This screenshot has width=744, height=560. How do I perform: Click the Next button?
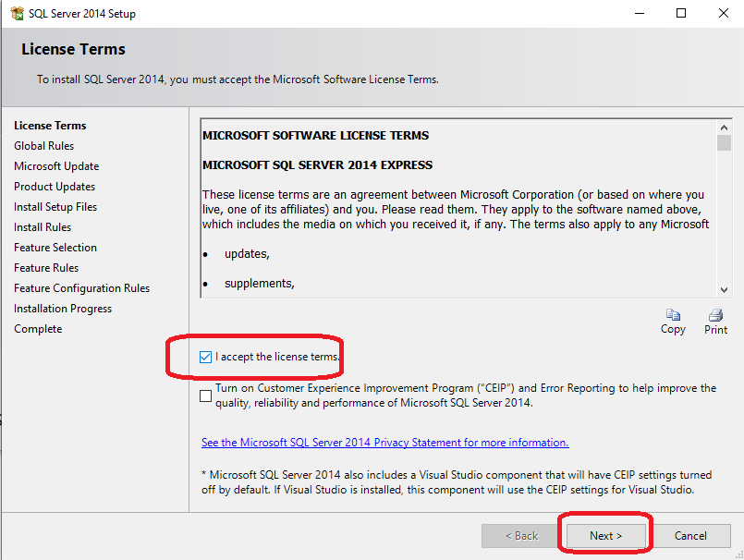click(x=605, y=535)
